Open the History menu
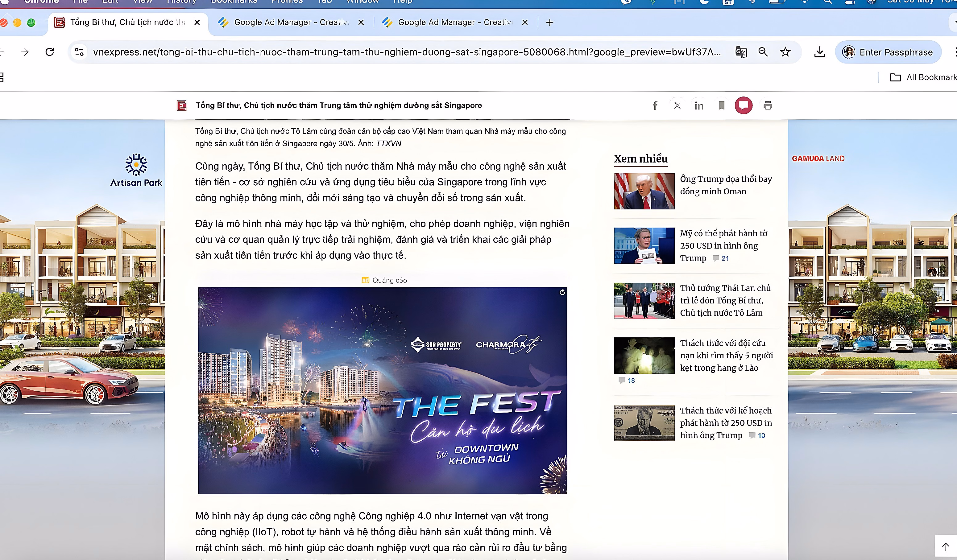Screen dimensions: 957x560 click(181, 2)
